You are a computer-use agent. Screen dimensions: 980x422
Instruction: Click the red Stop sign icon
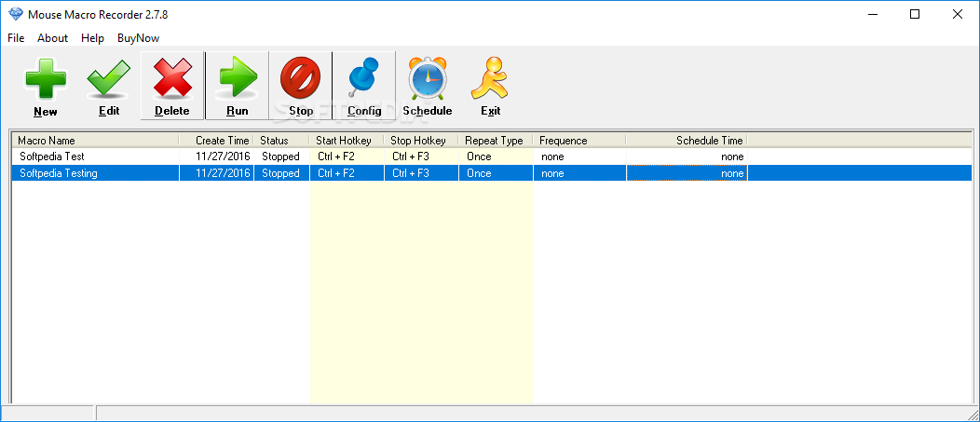pos(301,78)
